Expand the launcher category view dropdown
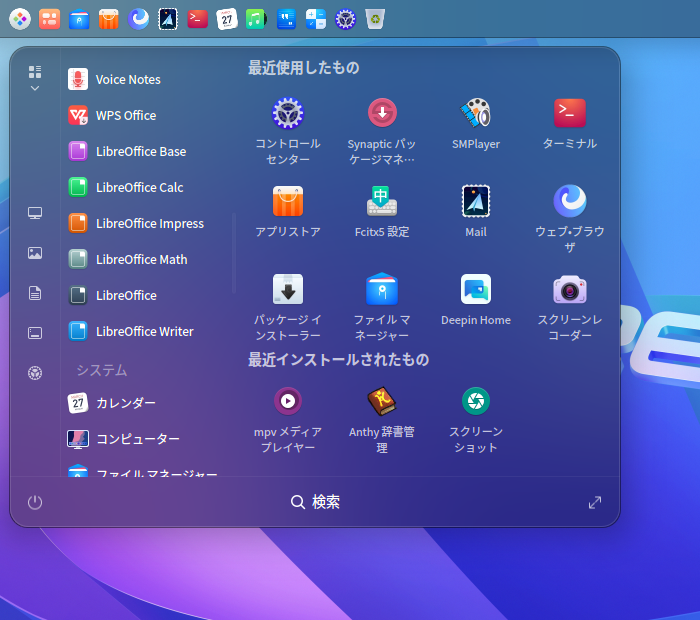 pyautogui.click(x=35, y=79)
